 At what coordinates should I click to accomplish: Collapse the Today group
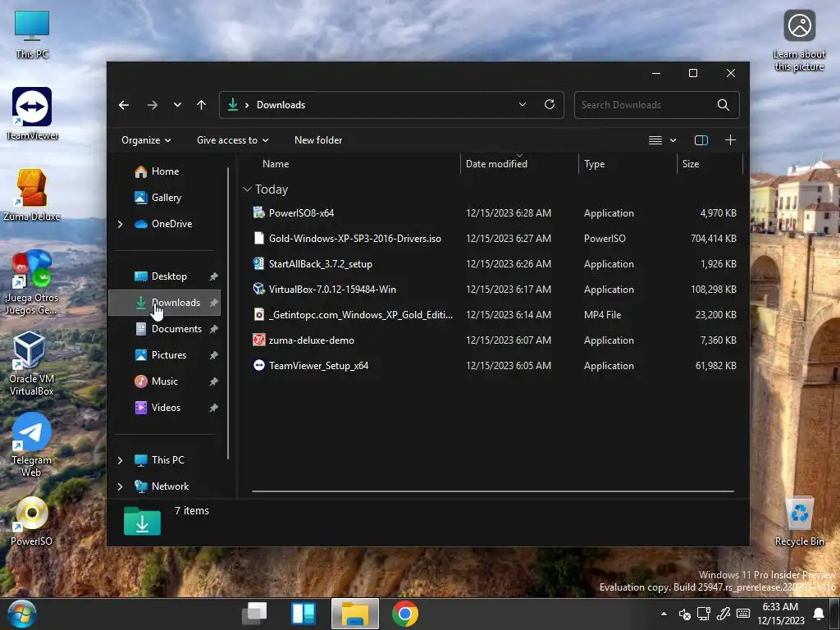pyautogui.click(x=247, y=189)
